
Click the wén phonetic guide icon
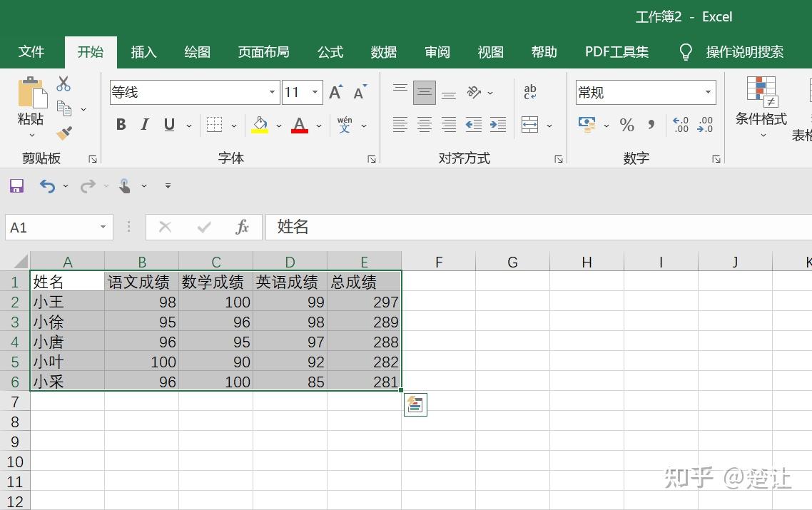(345, 125)
